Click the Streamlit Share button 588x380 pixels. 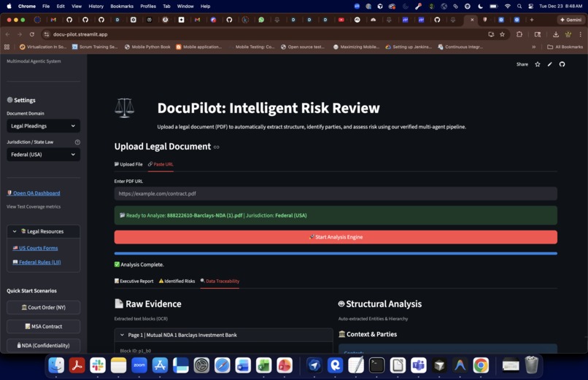click(522, 64)
